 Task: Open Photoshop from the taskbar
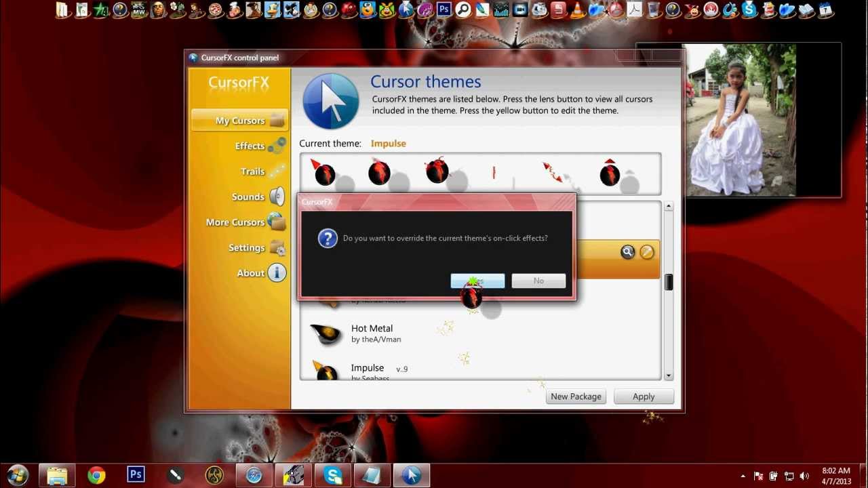tap(136, 475)
